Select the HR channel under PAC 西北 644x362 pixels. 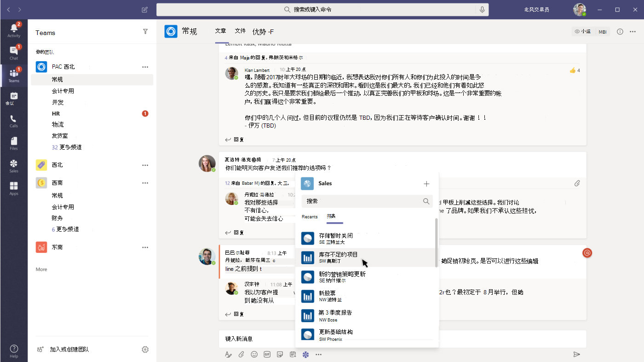[92, 113]
